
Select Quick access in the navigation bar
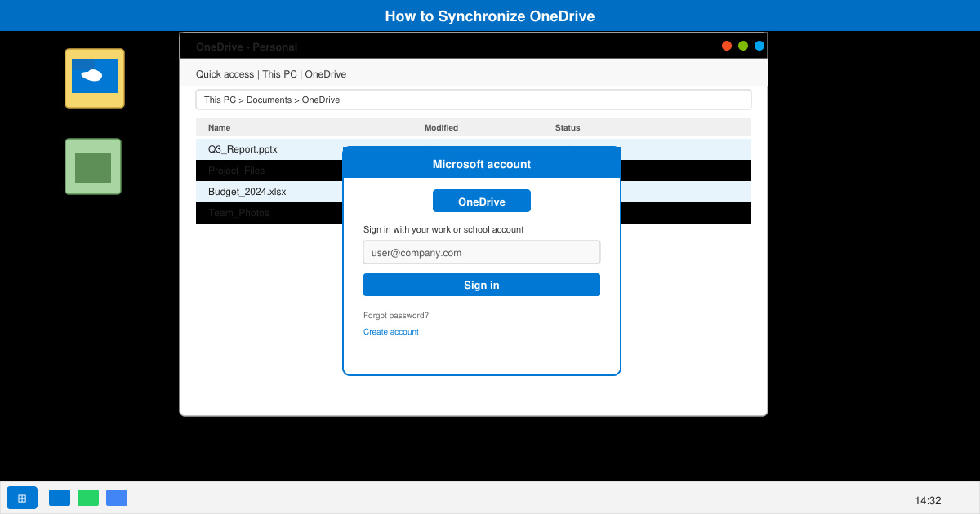[x=225, y=74]
